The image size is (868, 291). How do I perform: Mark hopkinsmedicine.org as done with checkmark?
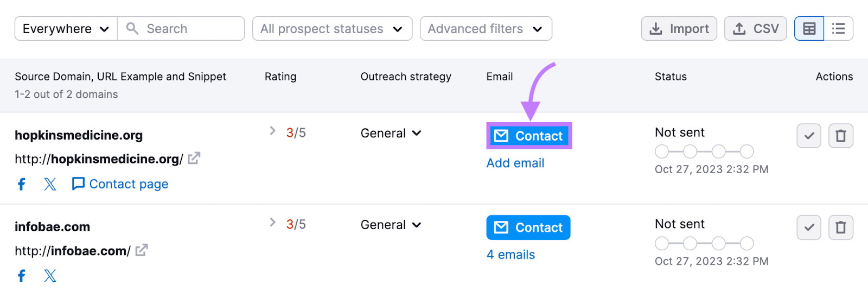809,136
